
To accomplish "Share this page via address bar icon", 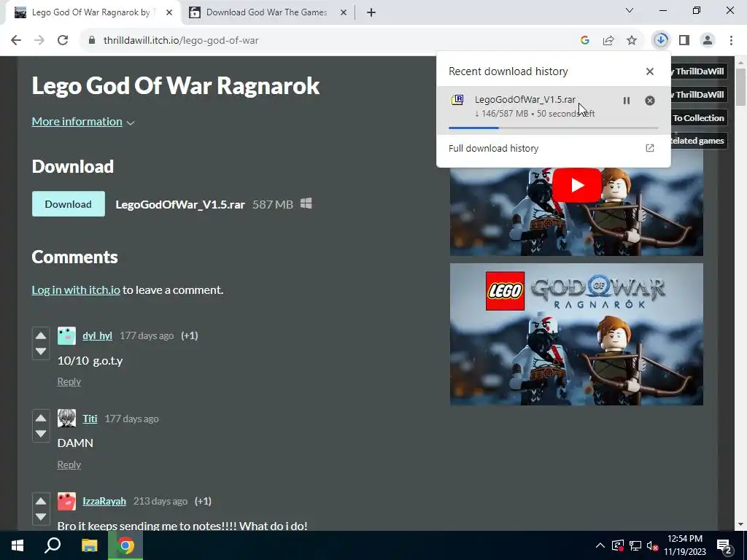I will pos(608,41).
